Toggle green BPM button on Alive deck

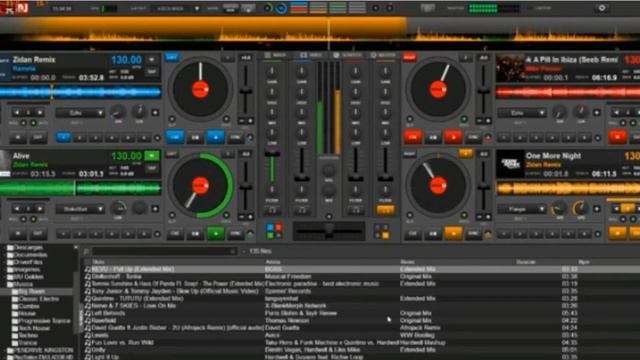click(x=151, y=156)
